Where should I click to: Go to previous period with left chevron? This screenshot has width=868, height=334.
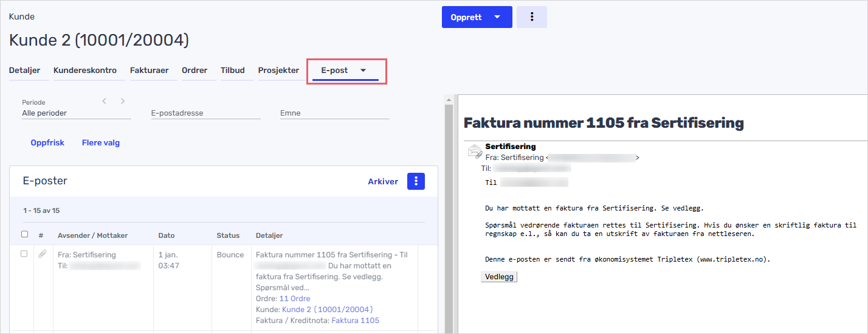coord(104,101)
